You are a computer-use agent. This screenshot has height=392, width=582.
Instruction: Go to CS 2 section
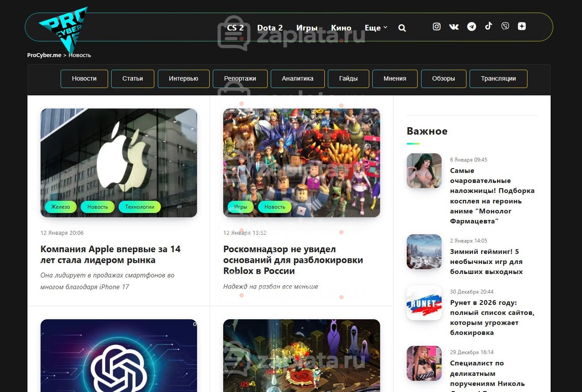coord(235,27)
